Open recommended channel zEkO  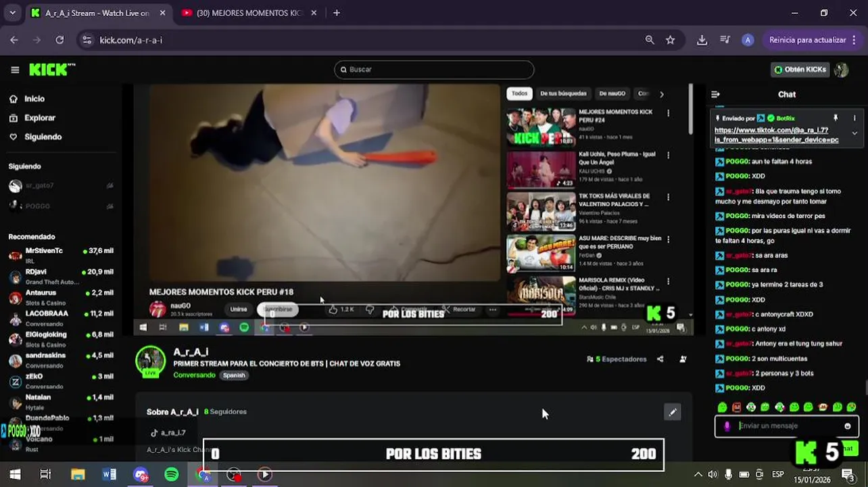point(61,381)
